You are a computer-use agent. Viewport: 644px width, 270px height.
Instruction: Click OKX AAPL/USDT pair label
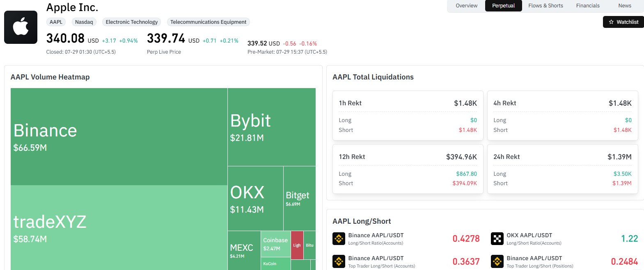529,235
